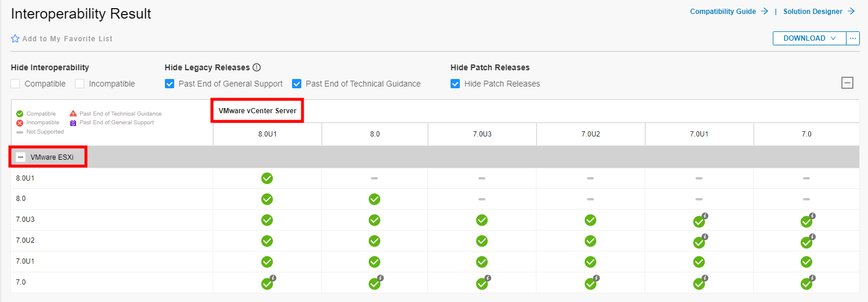Image resolution: width=868 pixels, height=302 pixels.
Task: Collapse the filter panel with minus button
Action: click(x=847, y=83)
